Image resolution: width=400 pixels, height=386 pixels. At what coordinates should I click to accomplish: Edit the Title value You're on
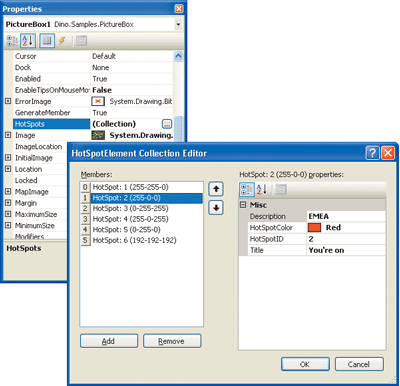click(x=346, y=250)
